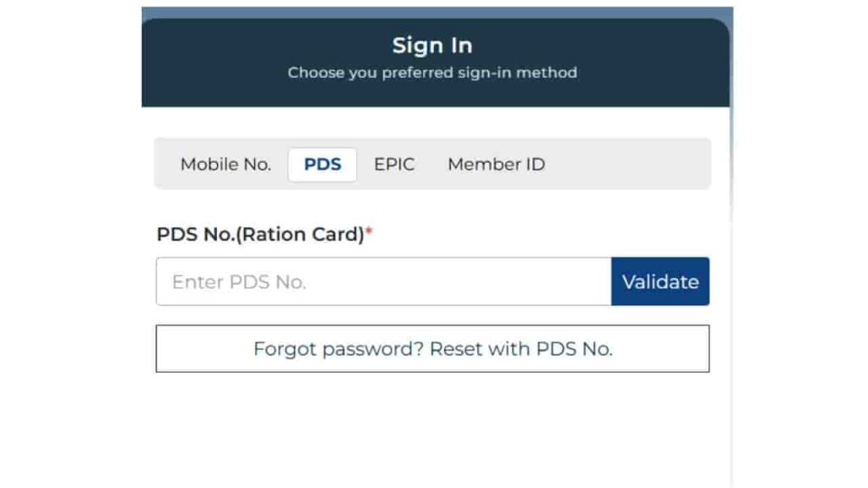
Task: Focus the ration card number textbox
Action: tap(383, 281)
